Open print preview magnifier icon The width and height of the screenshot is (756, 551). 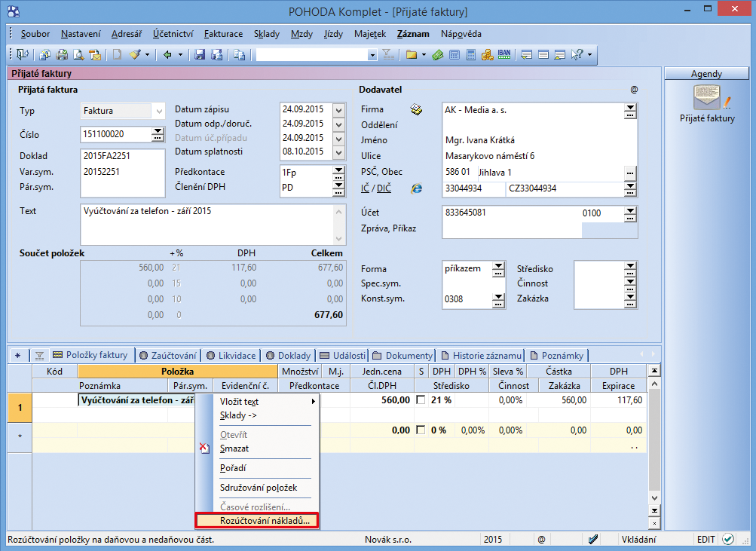tap(78, 55)
